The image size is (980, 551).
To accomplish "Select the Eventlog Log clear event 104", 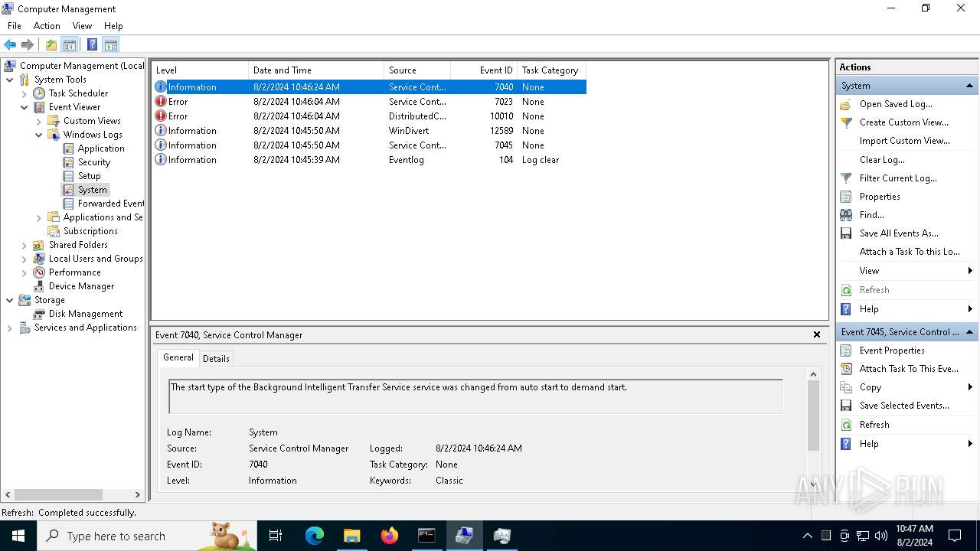I will click(x=369, y=160).
